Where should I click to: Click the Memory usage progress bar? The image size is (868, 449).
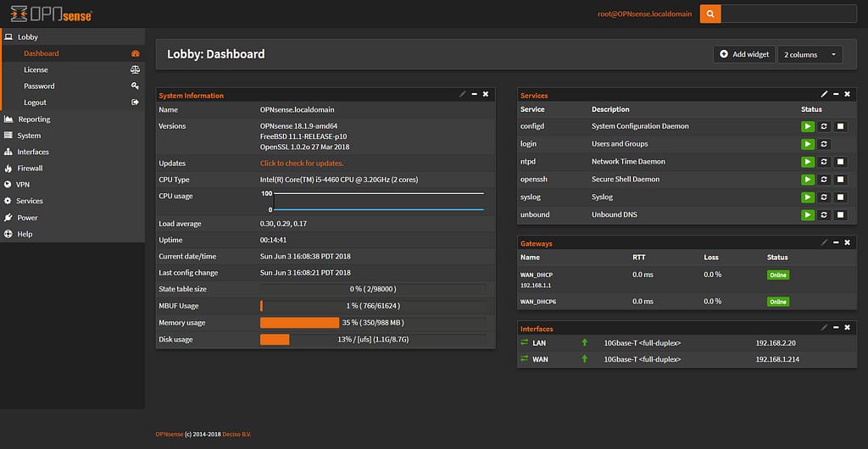tap(373, 323)
